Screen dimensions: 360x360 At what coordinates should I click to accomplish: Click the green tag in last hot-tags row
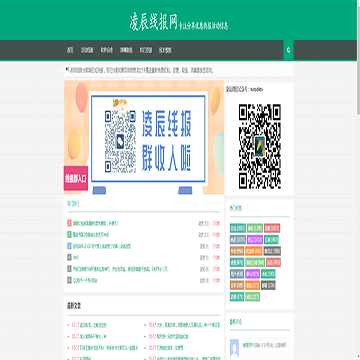click(x=252, y=297)
